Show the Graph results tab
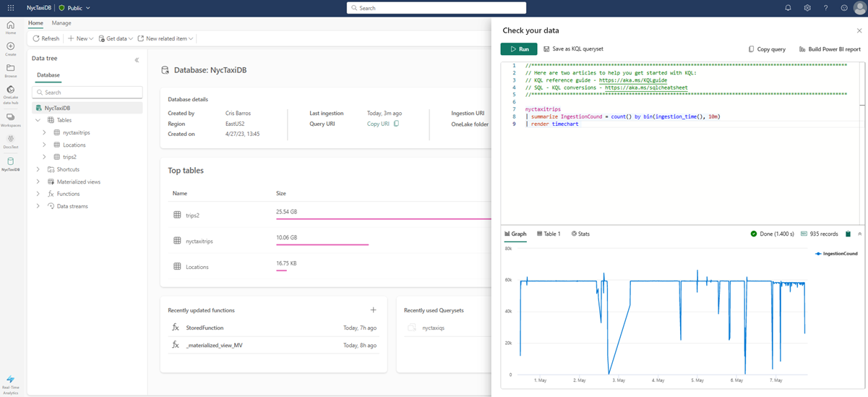The height and width of the screenshot is (397, 868). (x=515, y=234)
